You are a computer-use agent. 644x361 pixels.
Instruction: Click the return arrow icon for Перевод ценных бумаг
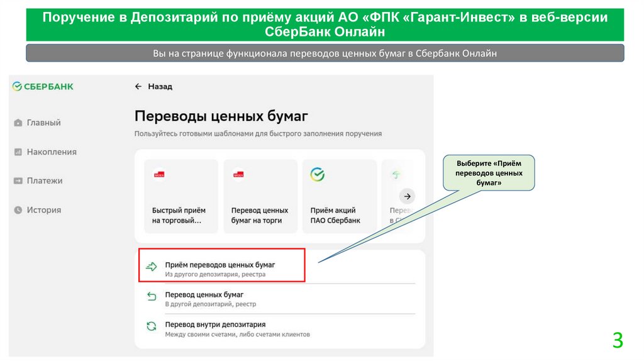[x=152, y=296]
